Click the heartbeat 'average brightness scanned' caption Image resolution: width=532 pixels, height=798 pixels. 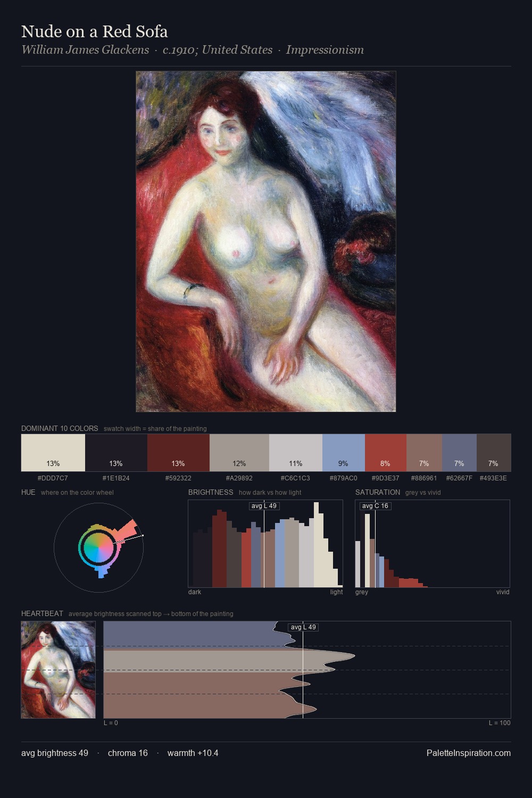151,614
